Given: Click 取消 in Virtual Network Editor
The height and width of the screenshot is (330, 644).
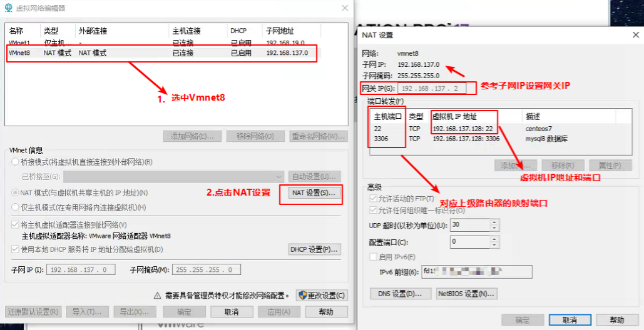Looking at the screenshot, I should [231, 312].
